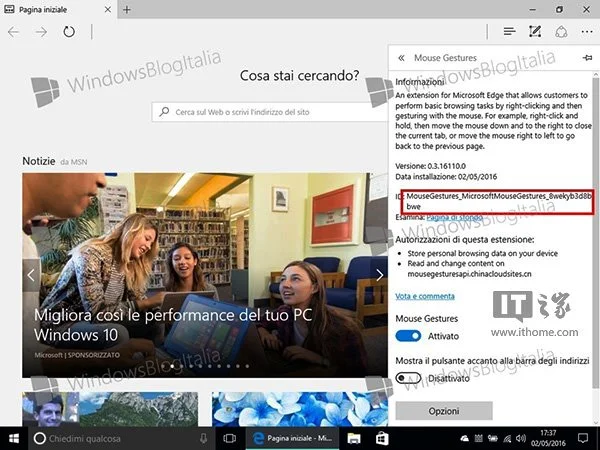Show next news slide arrow
The image size is (600, 450).
(x=379, y=275)
